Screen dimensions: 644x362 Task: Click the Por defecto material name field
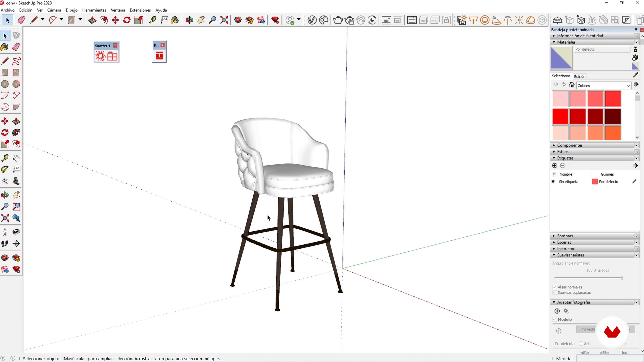[602, 49]
